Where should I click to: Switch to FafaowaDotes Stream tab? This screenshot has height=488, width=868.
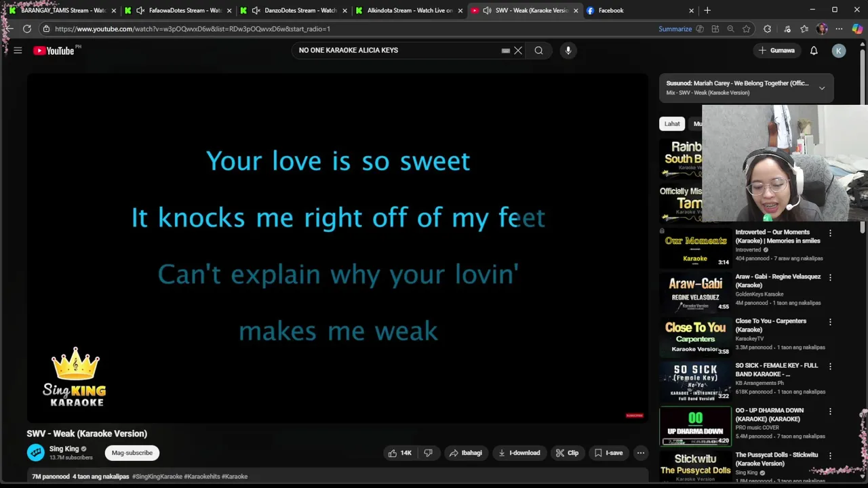click(x=178, y=10)
